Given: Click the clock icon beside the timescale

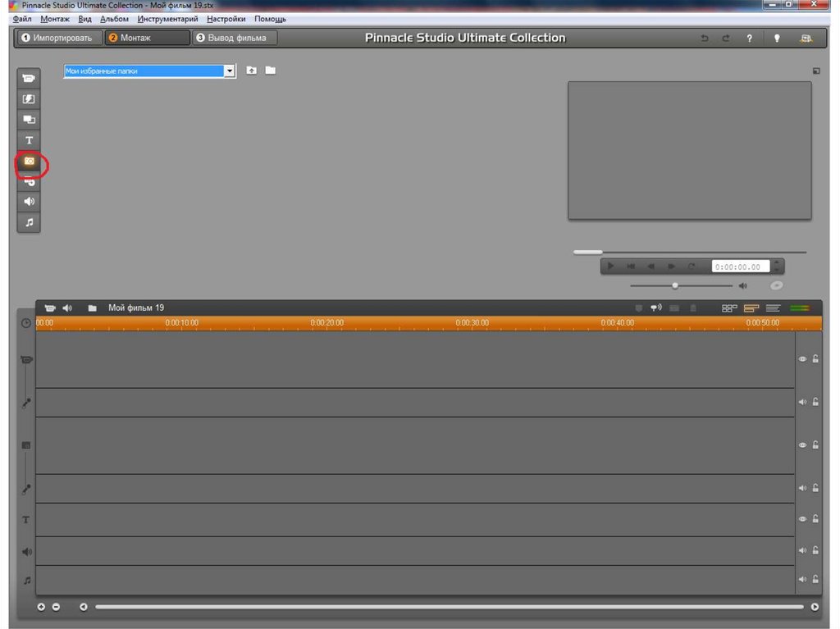Looking at the screenshot, I should 25,323.
